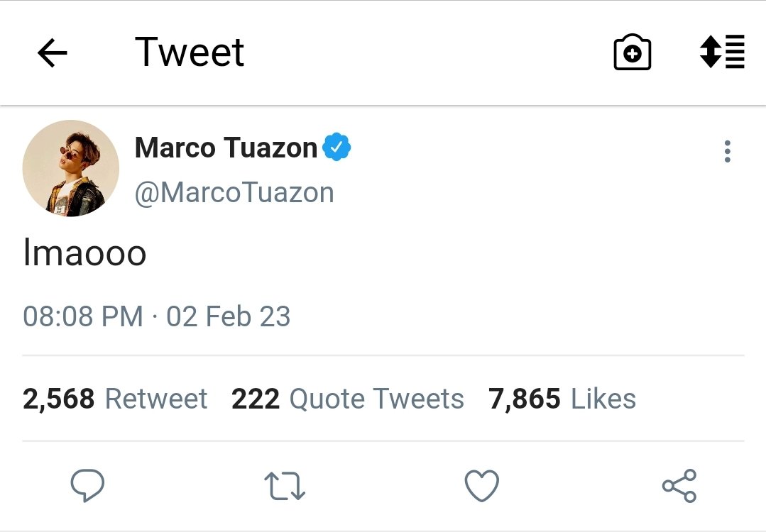This screenshot has width=766, height=532.
Task: Click the blue verified badge
Action: coord(337,147)
